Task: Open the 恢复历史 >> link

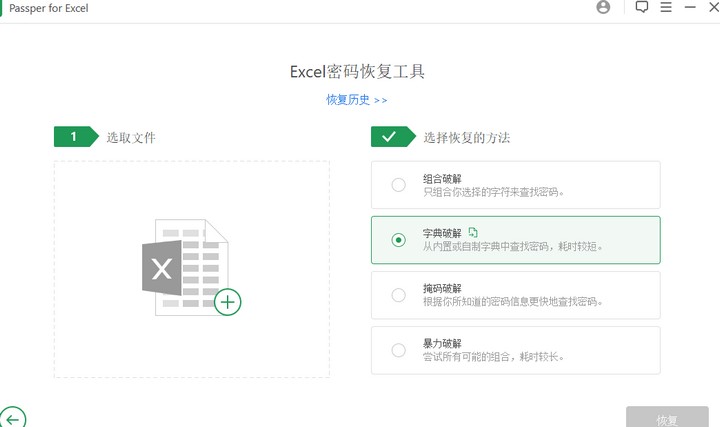Action: (356, 100)
